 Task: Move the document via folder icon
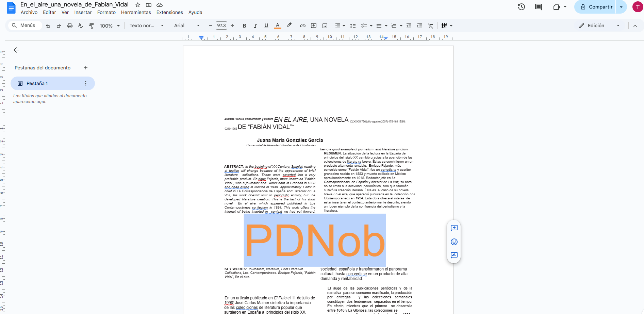click(x=149, y=5)
